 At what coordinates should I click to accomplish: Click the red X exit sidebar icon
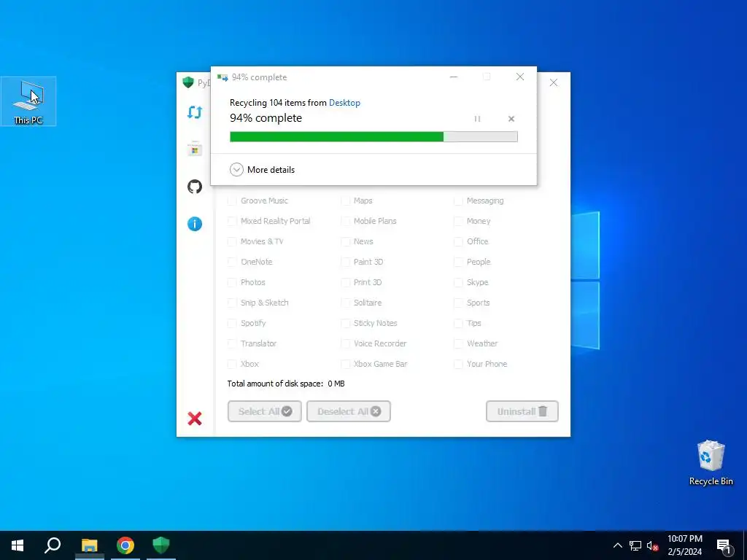click(x=194, y=419)
